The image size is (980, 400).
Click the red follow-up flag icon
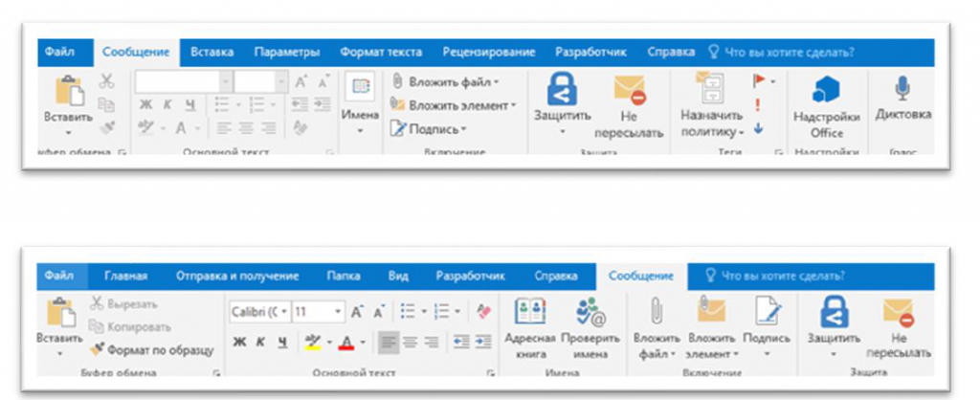pos(759,81)
